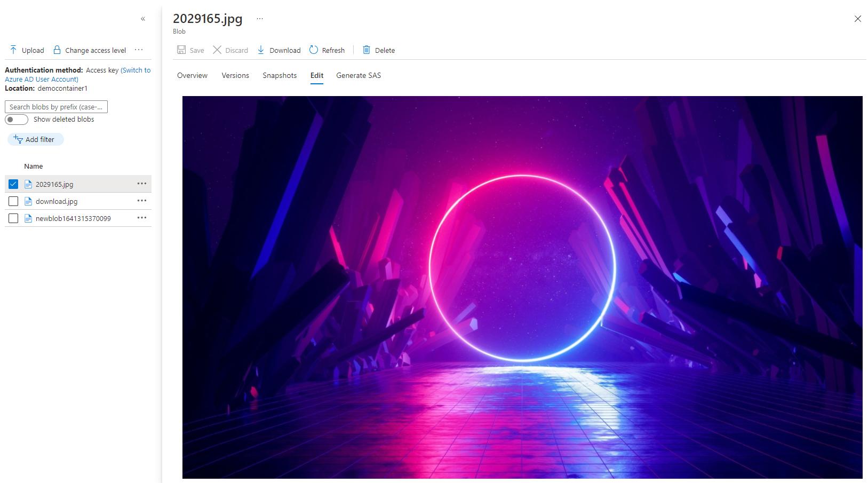Click the Save disk icon
The height and width of the screenshot is (483, 868).
[x=181, y=50]
